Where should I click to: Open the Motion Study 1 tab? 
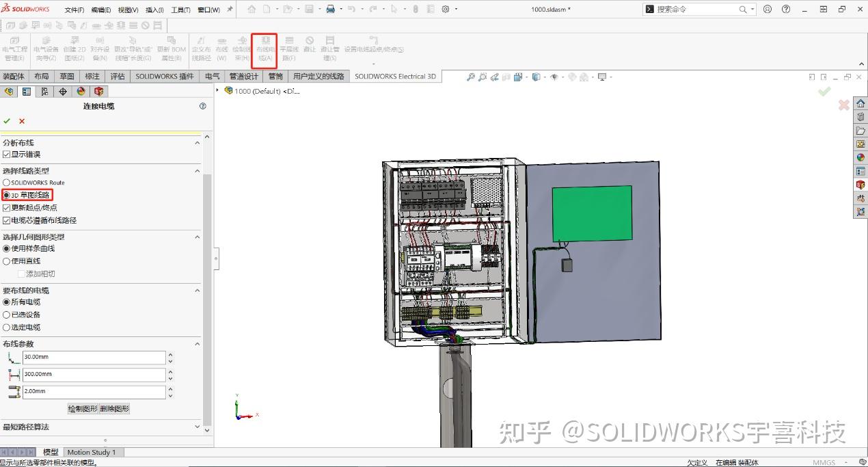92,452
